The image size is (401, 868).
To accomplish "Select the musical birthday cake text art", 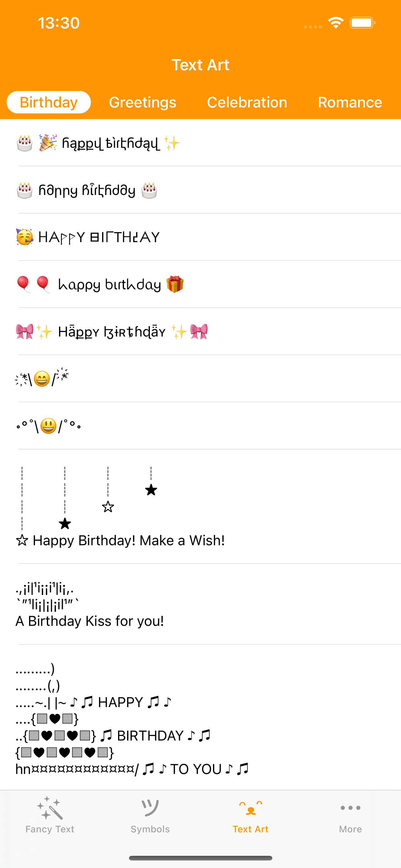I will pyautogui.click(x=132, y=718).
